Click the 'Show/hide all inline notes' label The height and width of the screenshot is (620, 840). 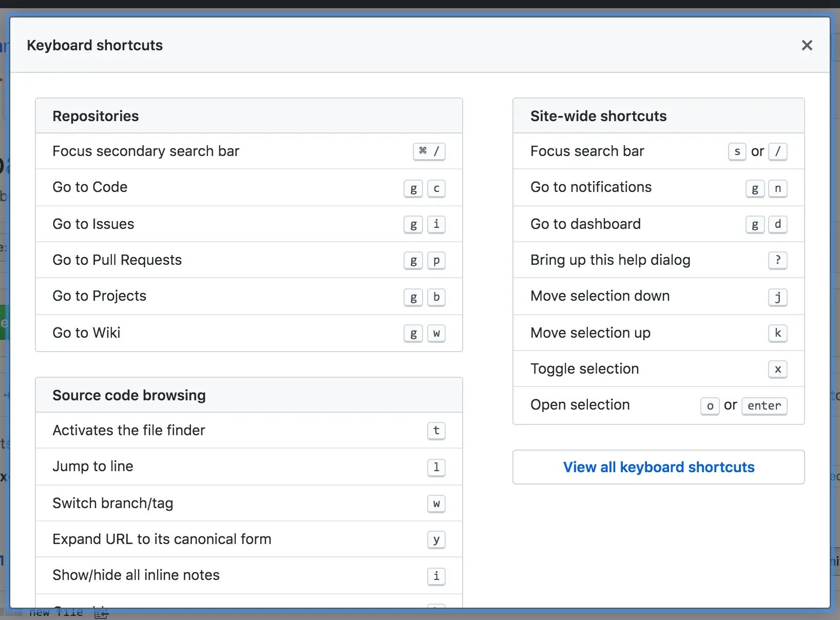pyautogui.click(x=136, y=575)
